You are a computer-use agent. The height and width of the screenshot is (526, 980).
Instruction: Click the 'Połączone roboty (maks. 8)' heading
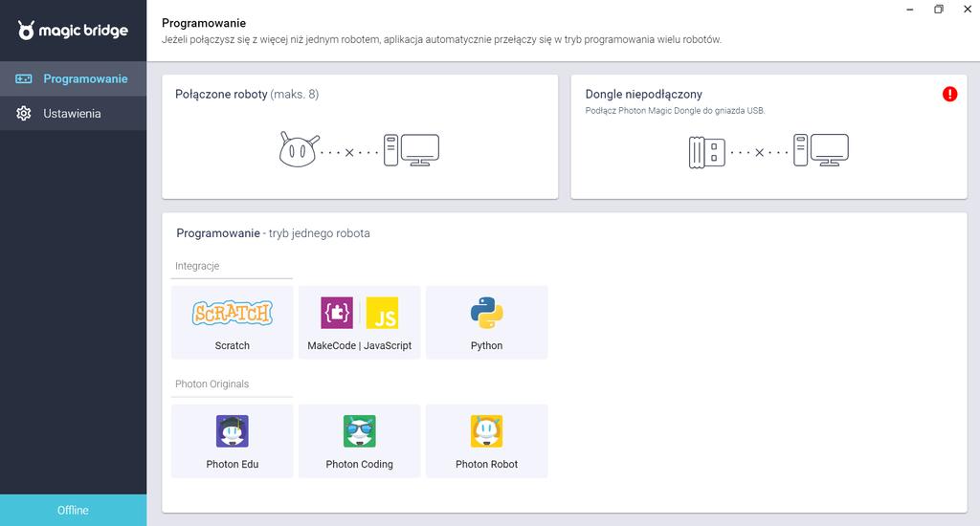point(247,95)
